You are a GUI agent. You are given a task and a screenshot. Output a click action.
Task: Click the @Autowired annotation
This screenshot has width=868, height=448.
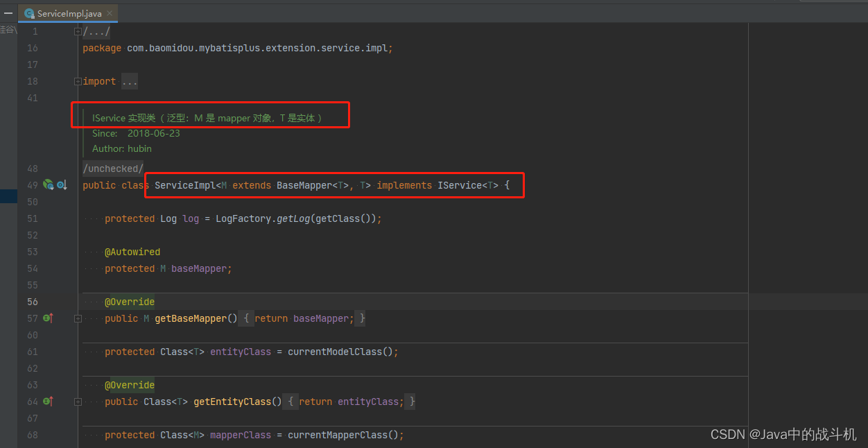[x=132, y=252]
